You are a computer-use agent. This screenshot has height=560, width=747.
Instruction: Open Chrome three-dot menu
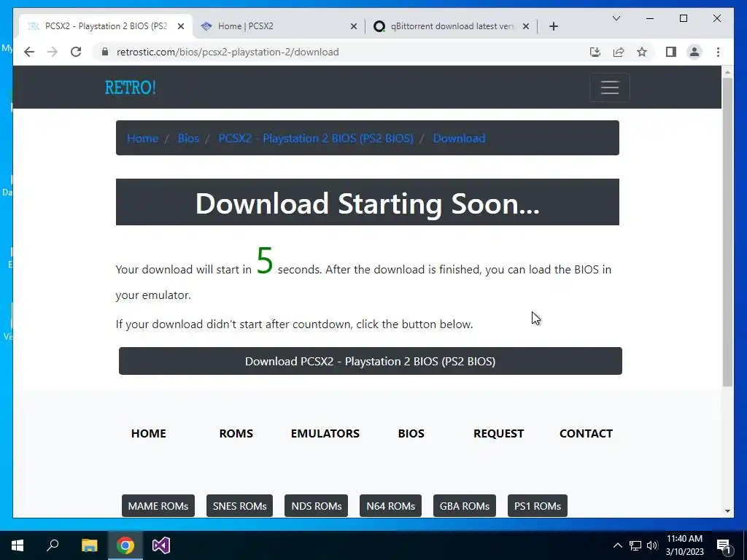(x=718, y=52)
